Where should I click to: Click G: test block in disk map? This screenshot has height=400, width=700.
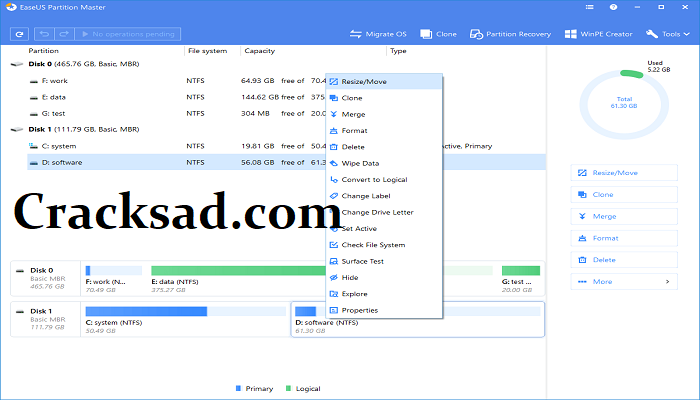[x=521, y=279]
